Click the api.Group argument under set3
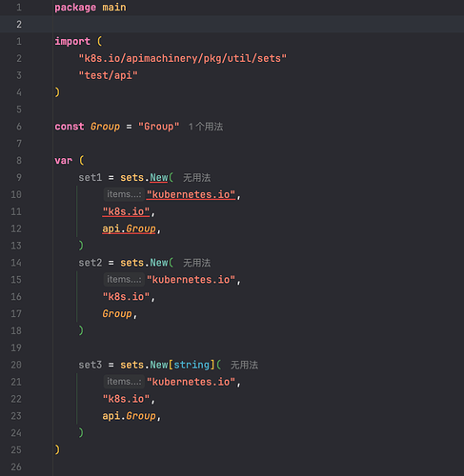This screenshot has width=464, height=476. (x=129, y=416)
